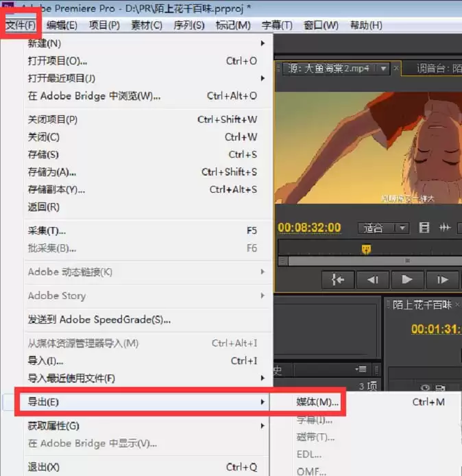The width and height of the screenshot is (462, 476).
Task: Toggle the track eye visibility icon
Action: (425, 388)
